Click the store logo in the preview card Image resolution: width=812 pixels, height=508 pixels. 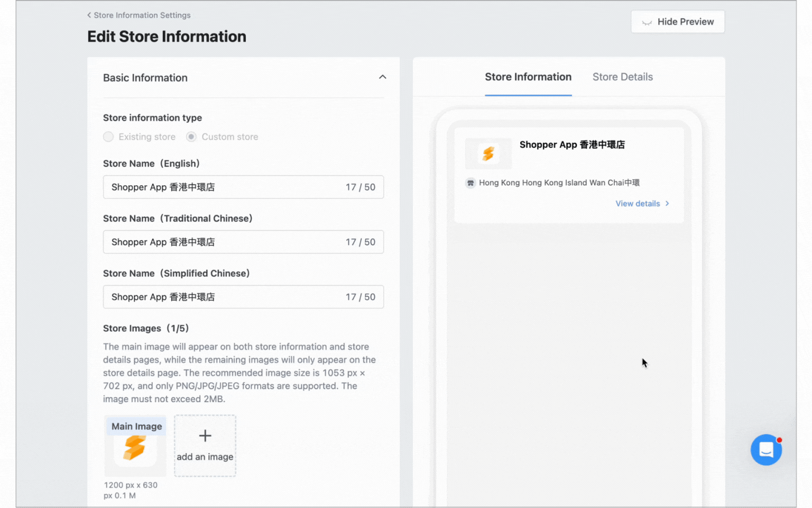click(x=488, y=153)
